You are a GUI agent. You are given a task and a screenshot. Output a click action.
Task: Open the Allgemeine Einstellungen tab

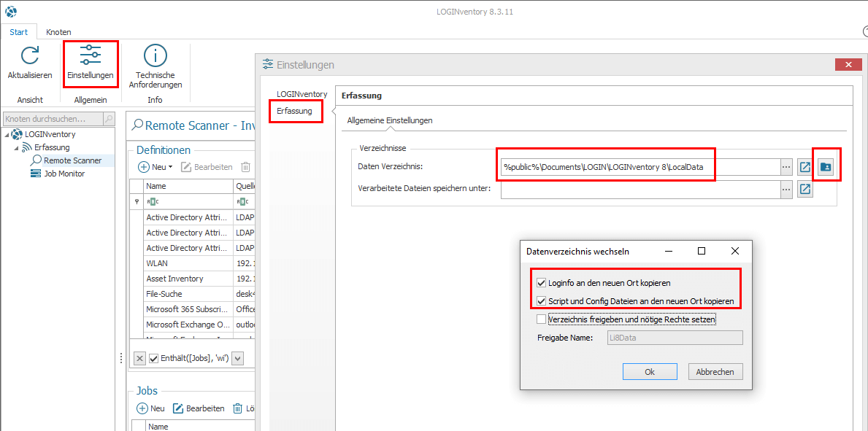pos(390,120)
